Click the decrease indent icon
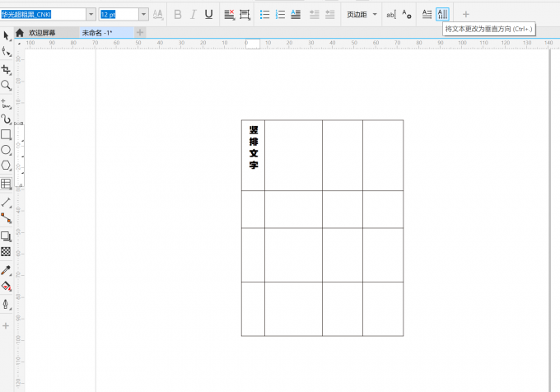 click(330, 14)
